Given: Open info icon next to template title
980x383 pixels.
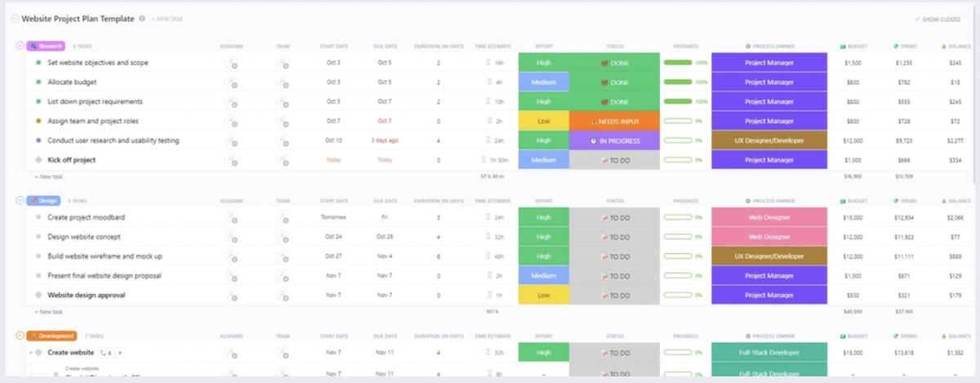Looking at the screenshot, I should click(x=142, y=18).
